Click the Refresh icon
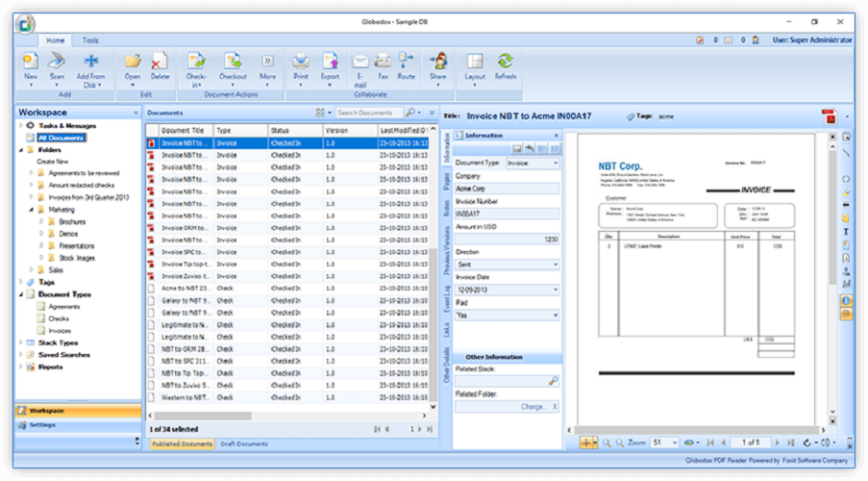868x481 pixels. pyautogui.click(x=505, y=61)
